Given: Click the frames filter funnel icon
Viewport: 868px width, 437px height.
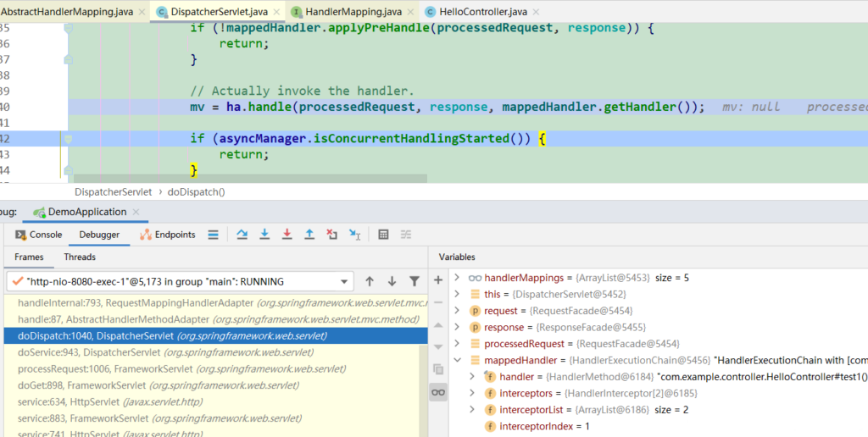Looking at the screenshot, I should pyautogui.click(x=414, y=281).
